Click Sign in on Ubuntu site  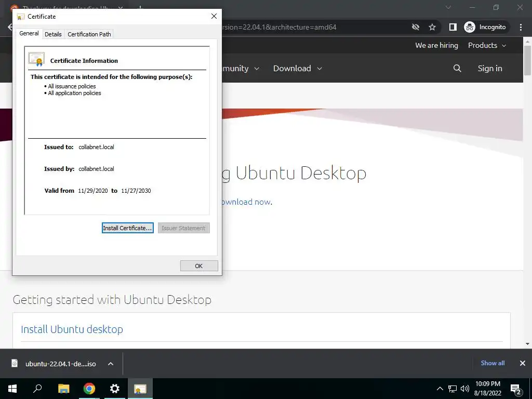(489, 68)
